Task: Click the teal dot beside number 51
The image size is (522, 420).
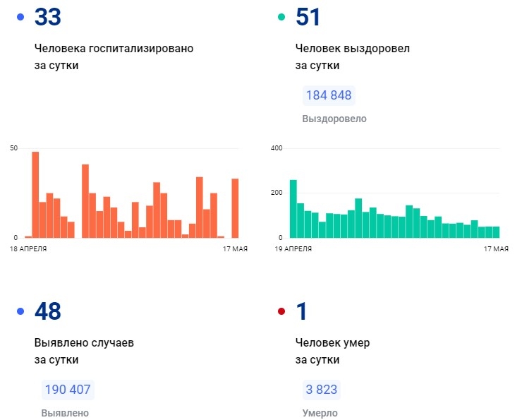Action: (x=281, y=17)
